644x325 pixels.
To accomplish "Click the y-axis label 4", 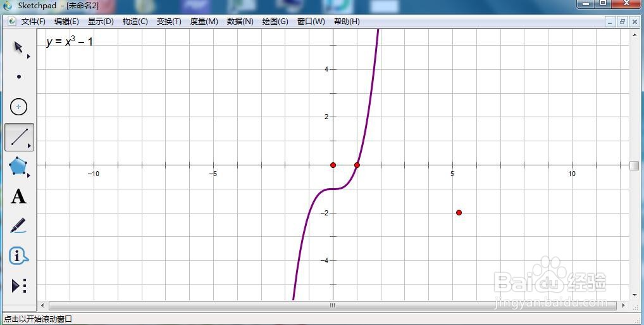I will (x=326, y=70).
